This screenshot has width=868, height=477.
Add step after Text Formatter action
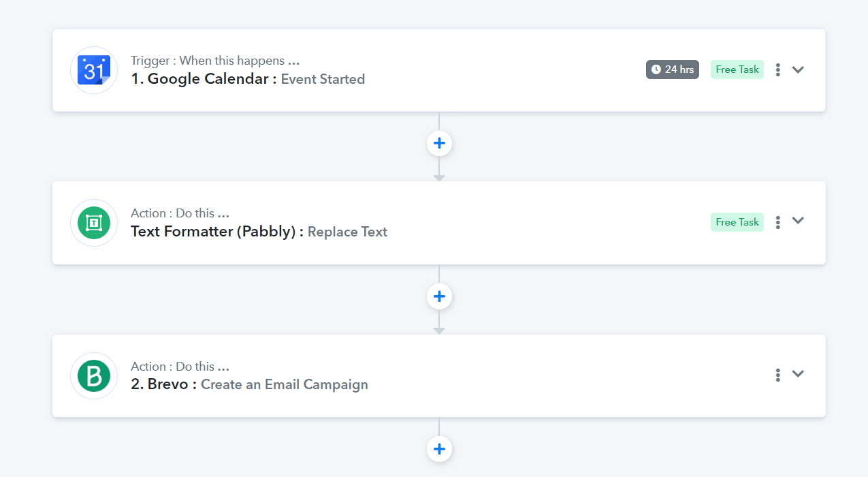[x=439, y=296]
